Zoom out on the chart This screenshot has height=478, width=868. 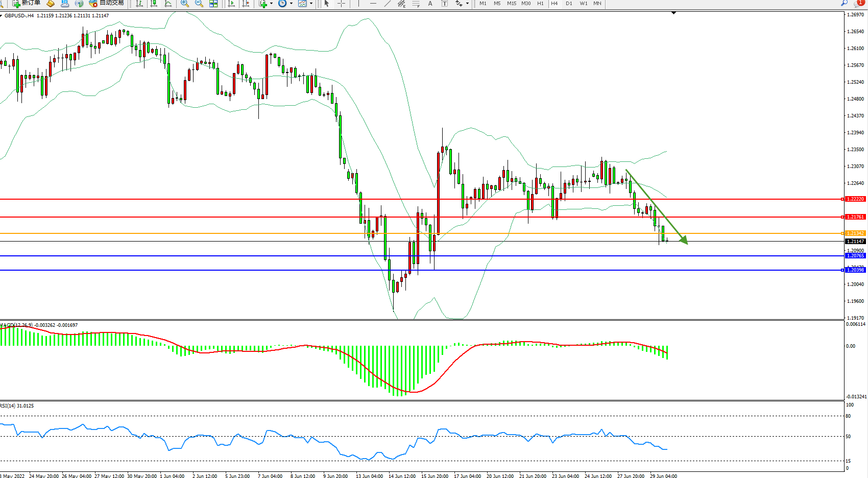click(x=199, y=4)
